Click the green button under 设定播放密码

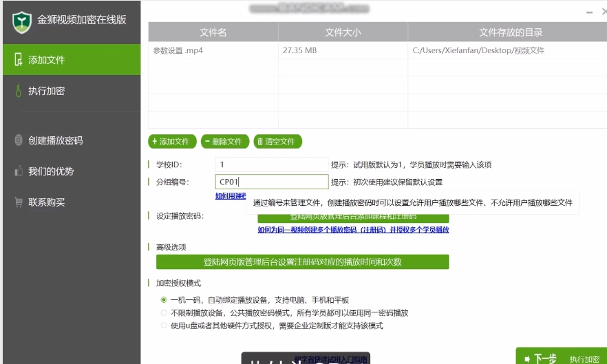coord(353,218)
